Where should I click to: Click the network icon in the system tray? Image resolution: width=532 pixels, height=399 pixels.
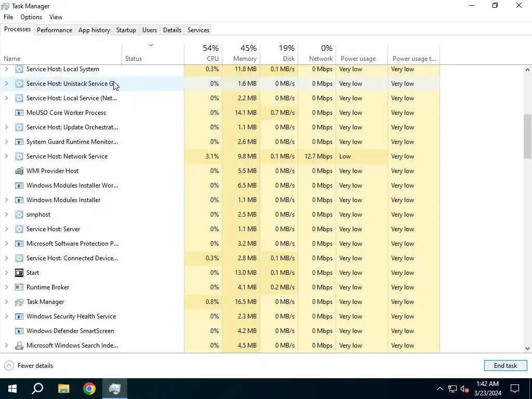click(x=453, y=389)
